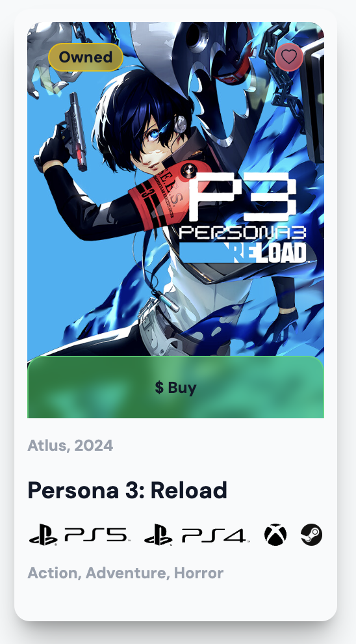Click the pistol in the cover artwork
The width and height of the screenshot is (356, 644).
tap(76, 131)
